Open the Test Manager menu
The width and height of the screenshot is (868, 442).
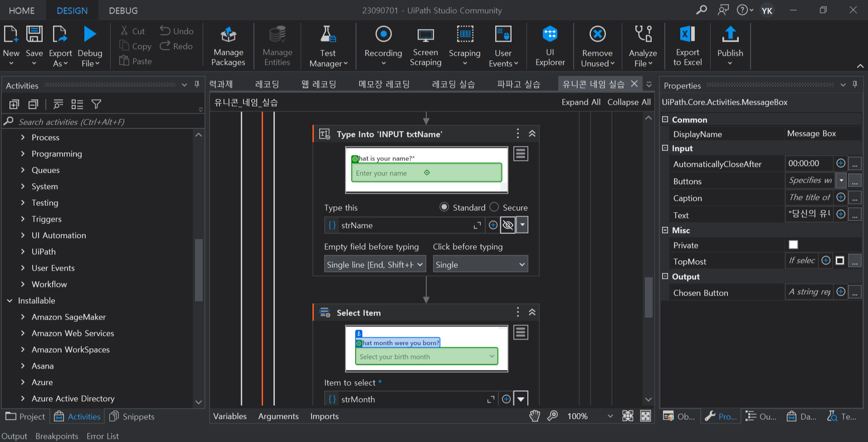pyautogui.click(x=328, y=46)
